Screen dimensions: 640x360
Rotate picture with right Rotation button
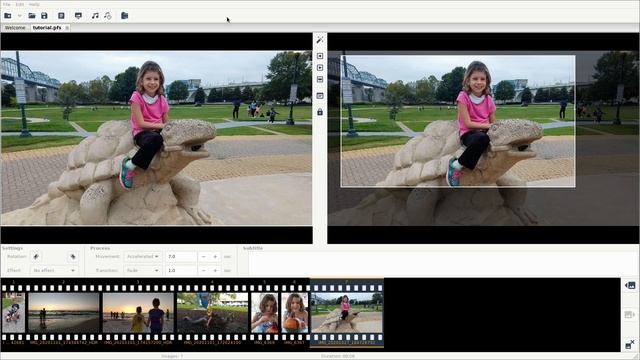(x=73, y=257)
